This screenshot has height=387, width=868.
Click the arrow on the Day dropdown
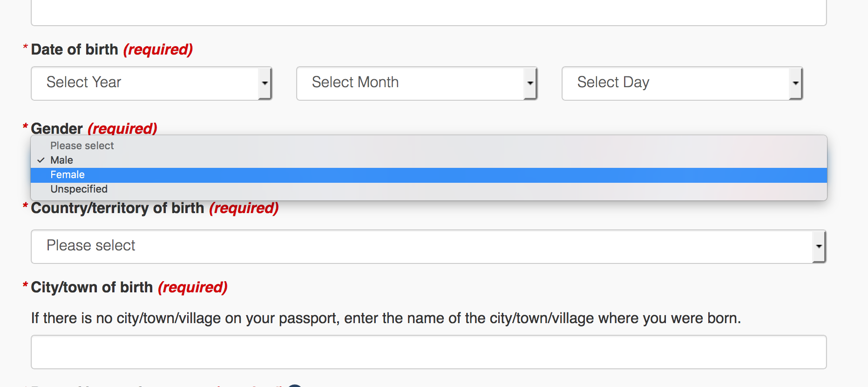tap(796, 83)
